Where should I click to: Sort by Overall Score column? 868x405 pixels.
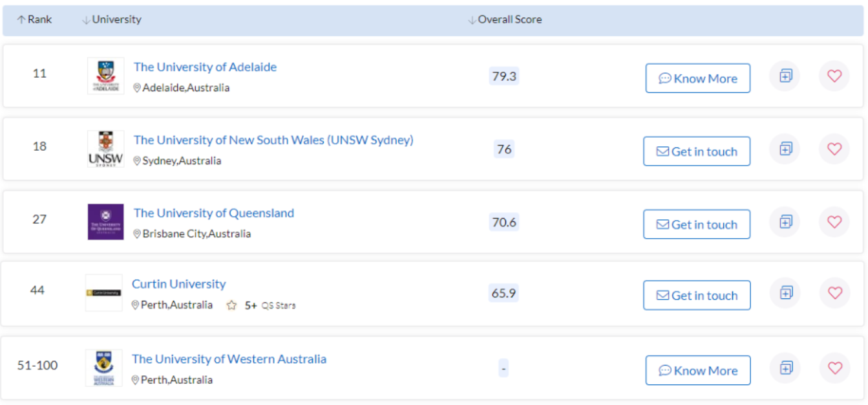pyautogui.click(x=505, y=20)
